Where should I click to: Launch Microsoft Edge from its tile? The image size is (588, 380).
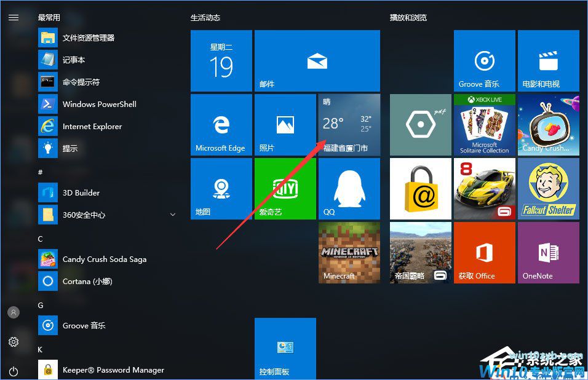[221, 124]
